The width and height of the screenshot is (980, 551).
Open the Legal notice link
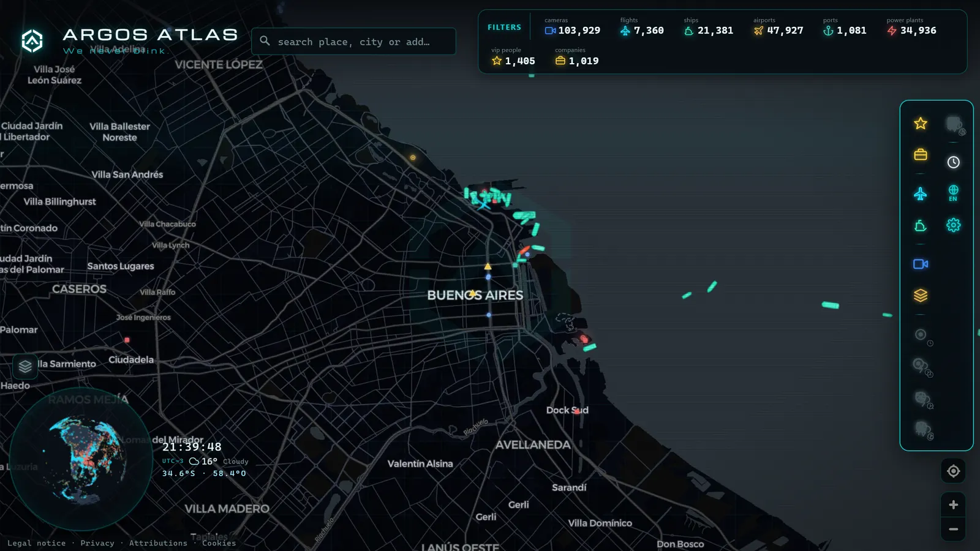click(36, 543)
